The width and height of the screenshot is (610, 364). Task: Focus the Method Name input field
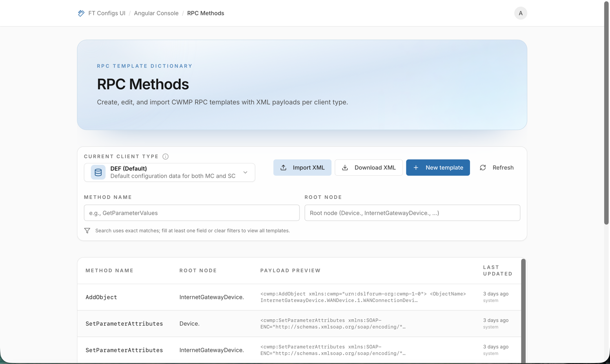pos(192,213)
